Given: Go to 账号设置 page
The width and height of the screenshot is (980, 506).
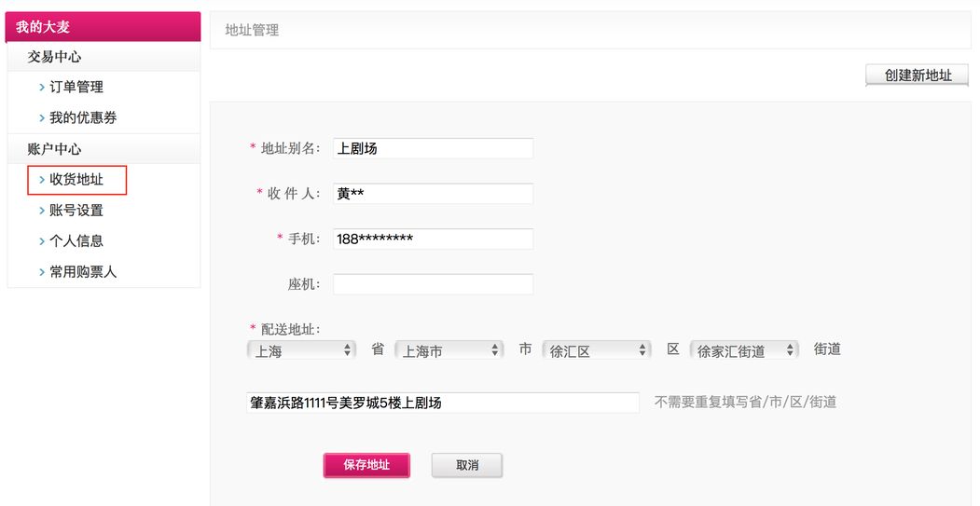Looking at the screenshot, I should point(76,210).
